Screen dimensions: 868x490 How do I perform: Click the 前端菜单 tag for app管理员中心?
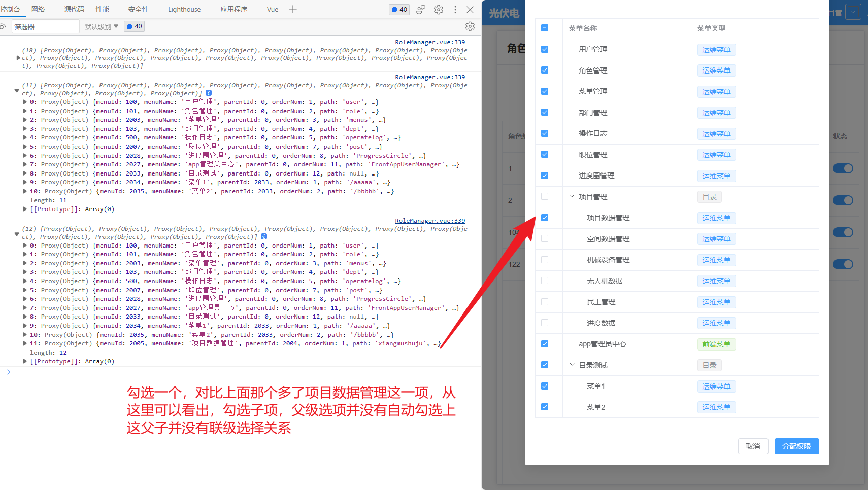click(716, 344)
